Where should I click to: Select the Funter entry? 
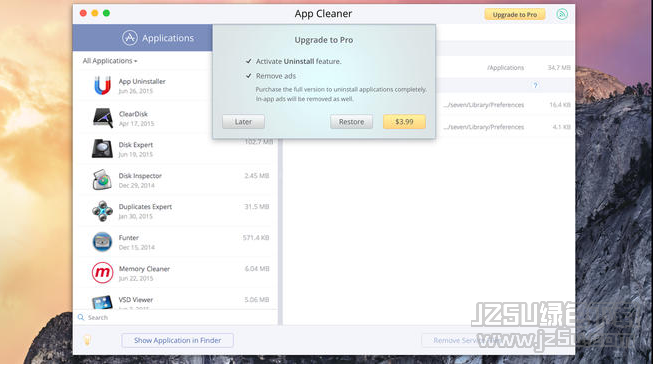click(x=175, y=242)
